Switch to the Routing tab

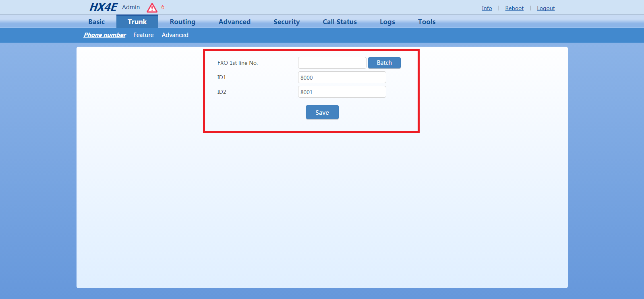[182, 22]
